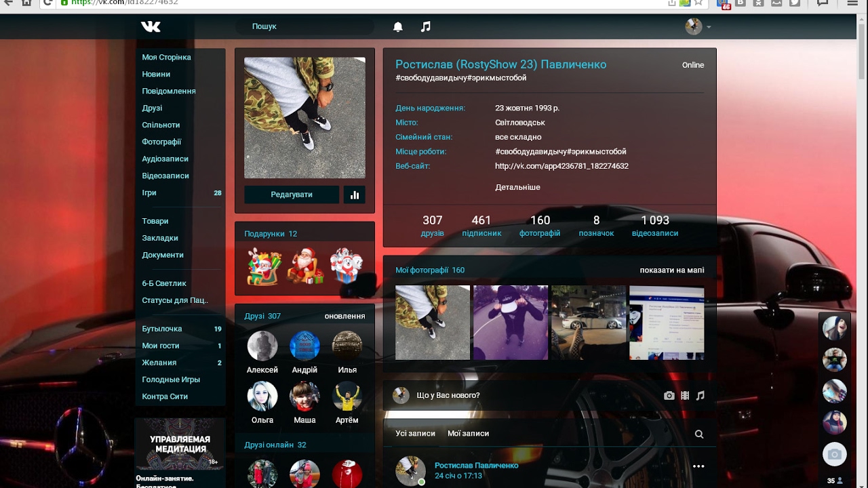Open friend Маша's avatar
868x488 pixels.
click(x=304, y=396)
